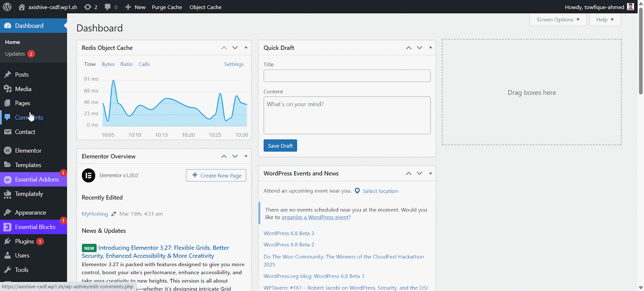
Task: Open organize a WordPress event link
Action: (315, 217)
